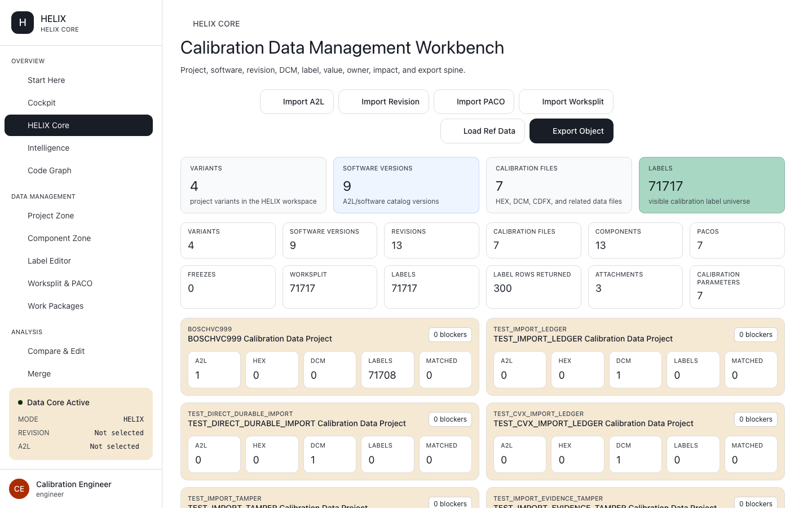Click the HELIX CORE breadcrumb text

pyautogui.click(x=217, y=24)
